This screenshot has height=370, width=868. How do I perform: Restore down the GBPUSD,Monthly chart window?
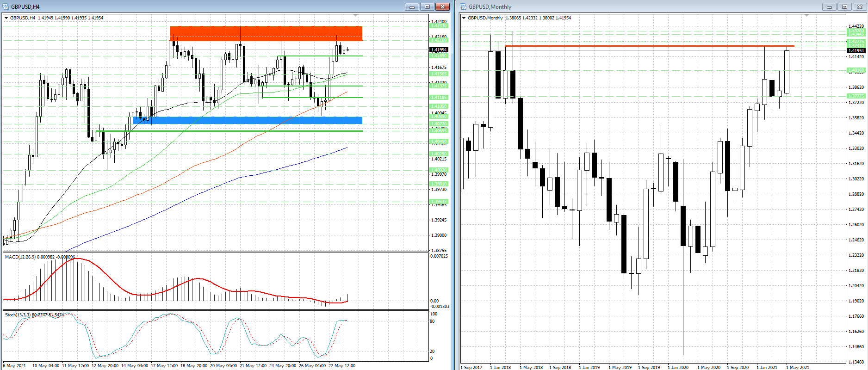tap(844, 6)
